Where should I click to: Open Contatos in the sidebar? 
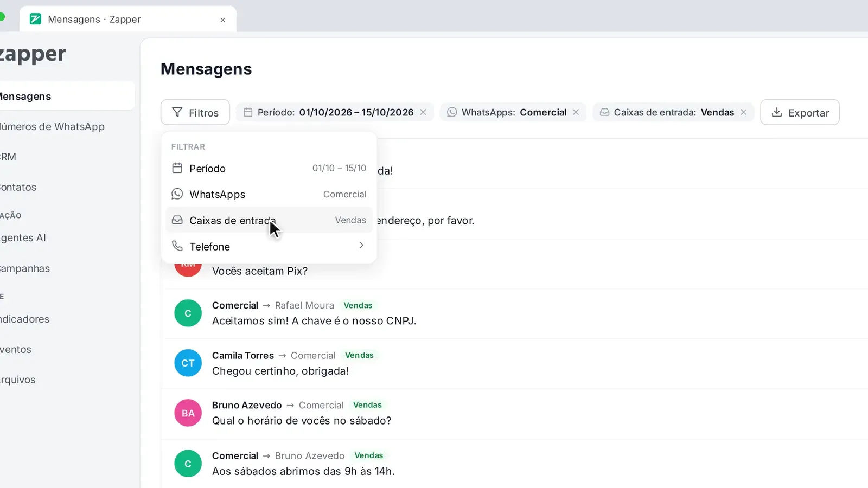[66, 187]
